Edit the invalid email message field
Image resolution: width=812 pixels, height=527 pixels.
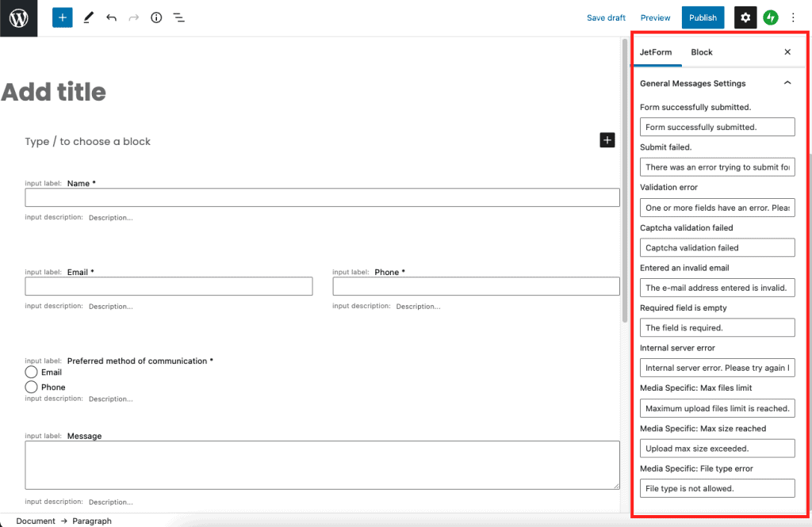[x=717, y=288]
